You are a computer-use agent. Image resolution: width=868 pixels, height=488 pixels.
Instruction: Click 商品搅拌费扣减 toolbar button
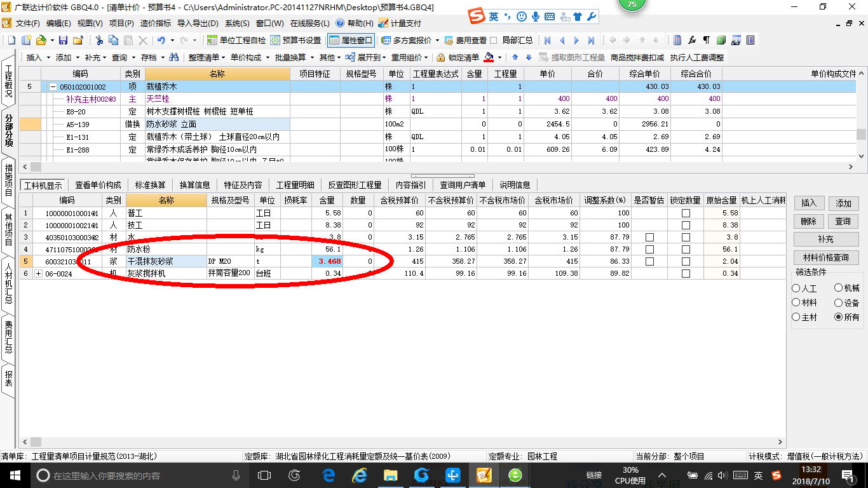pos(637,57)
